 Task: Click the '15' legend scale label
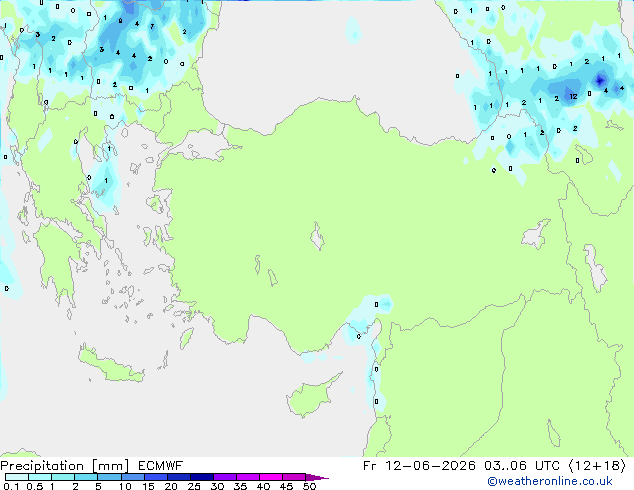(x=148, y=486)
